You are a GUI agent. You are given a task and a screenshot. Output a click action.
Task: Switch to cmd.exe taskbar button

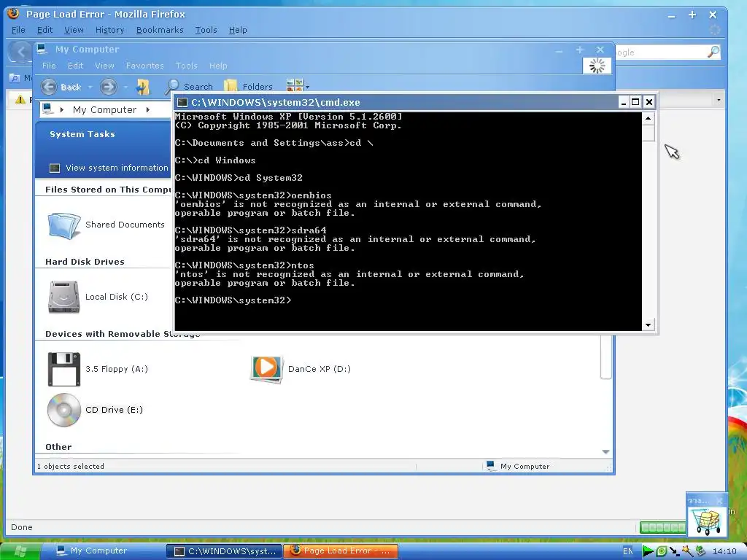coord(224,551)
